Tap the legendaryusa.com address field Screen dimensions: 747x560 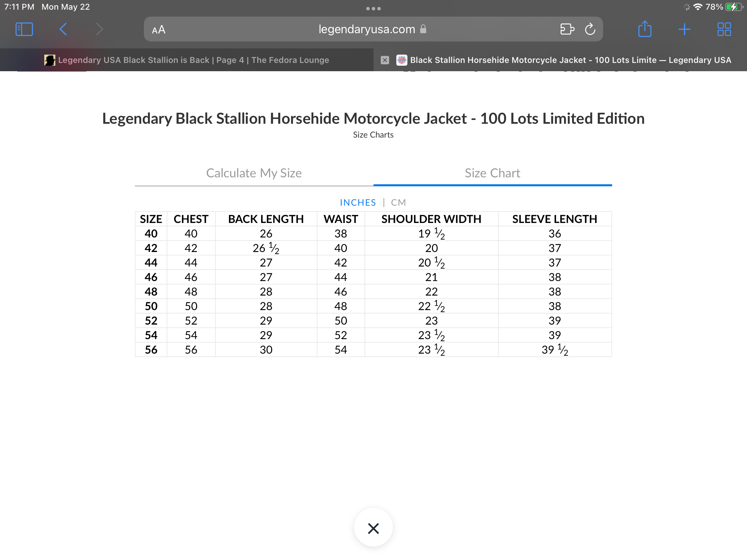(x=373, y=29)
